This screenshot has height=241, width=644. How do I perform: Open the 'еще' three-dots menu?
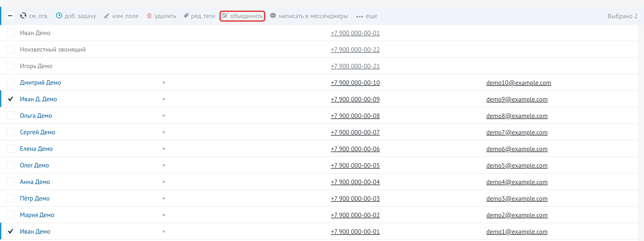pyautogui.click(x=366, y=16)
